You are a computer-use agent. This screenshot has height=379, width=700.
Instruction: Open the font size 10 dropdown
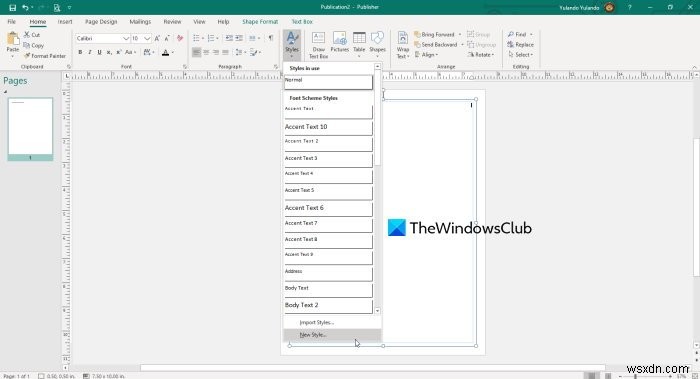(147, 39)
